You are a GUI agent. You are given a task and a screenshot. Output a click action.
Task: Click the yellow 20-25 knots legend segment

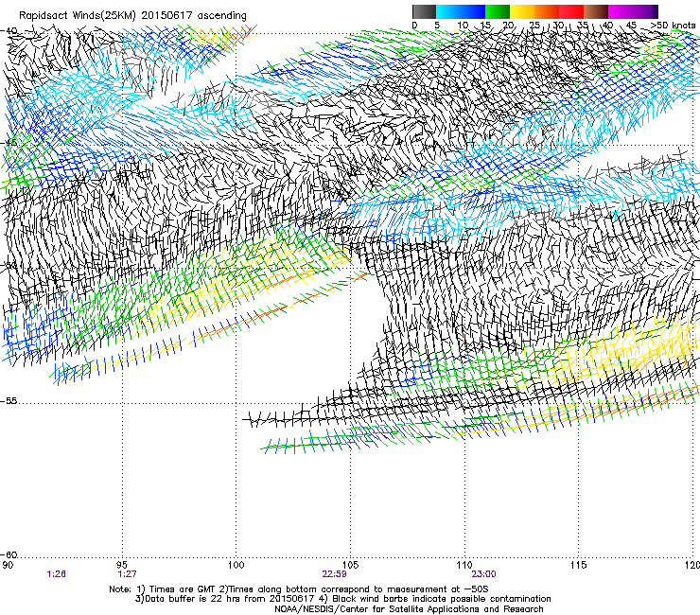coord(522,11)
